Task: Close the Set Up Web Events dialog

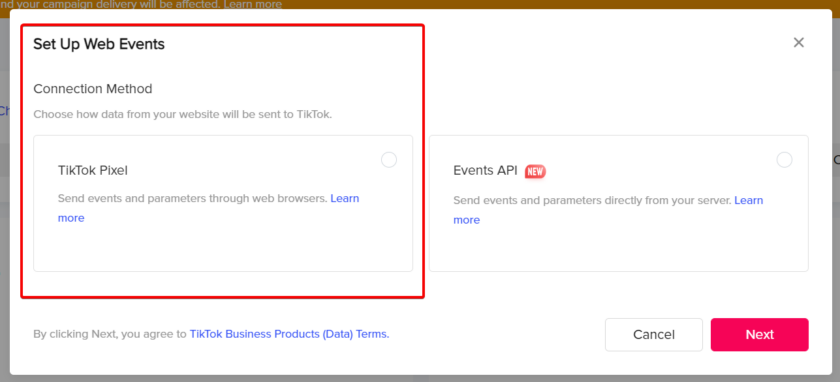Action: click(x=798, y=42)
